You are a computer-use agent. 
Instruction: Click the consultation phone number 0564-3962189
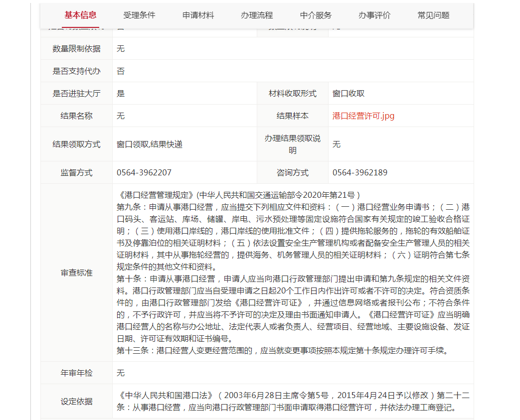(360, 173)
